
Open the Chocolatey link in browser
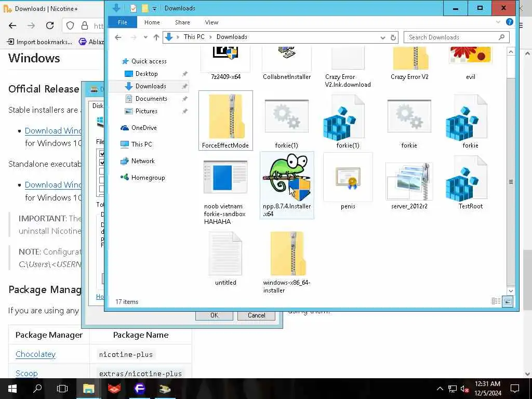click(x=36, y=354)
